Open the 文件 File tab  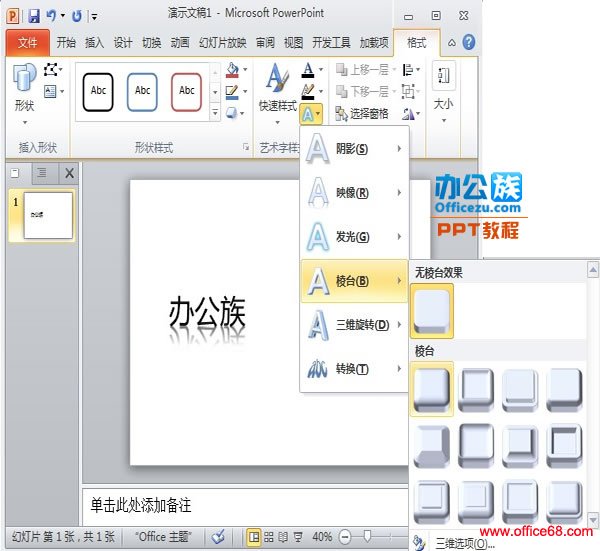click(x=28, y=42)
